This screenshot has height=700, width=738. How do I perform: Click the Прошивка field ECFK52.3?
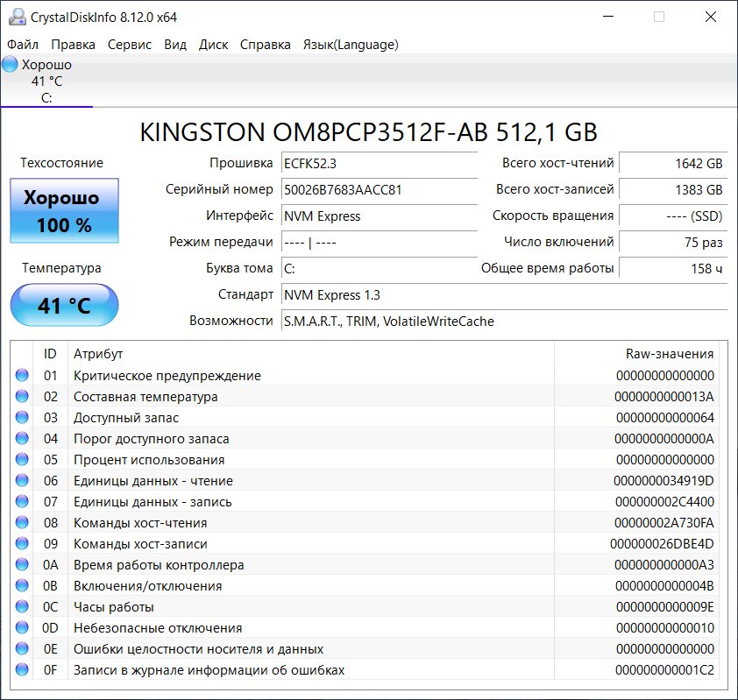click(x=380, y=163)
